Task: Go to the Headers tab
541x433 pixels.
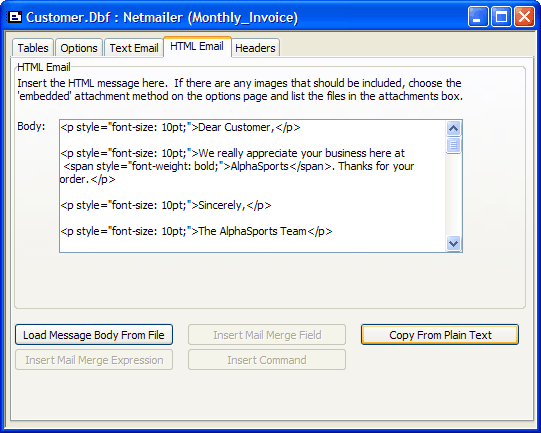Action: pyautogui.click(x=255, y=48)
